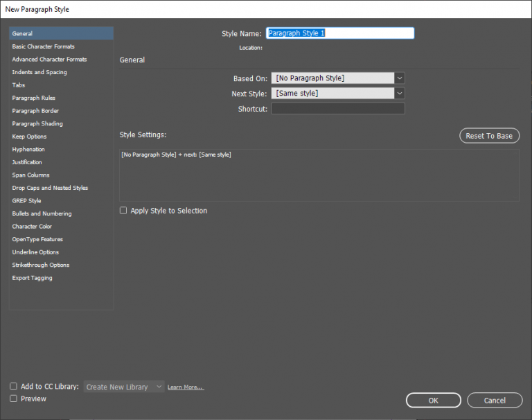Toggle the Preview checkbox
The height and width of the screenshot is (420, 532).
click(14, 399)
